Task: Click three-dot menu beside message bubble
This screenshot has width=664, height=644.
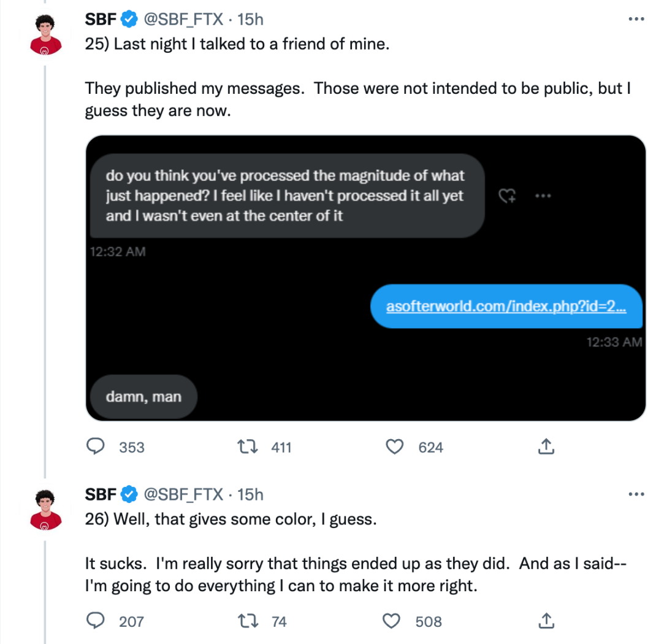Action: tap(543, 196)
